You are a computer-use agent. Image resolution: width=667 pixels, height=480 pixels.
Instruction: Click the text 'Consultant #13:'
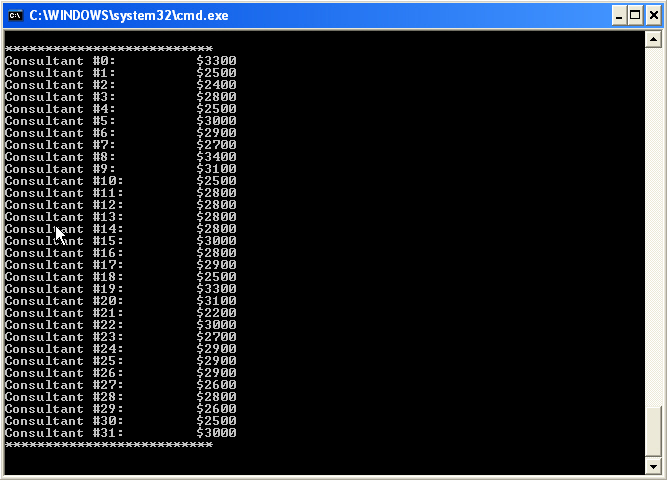pyautogui.click(x=64, y=217)
